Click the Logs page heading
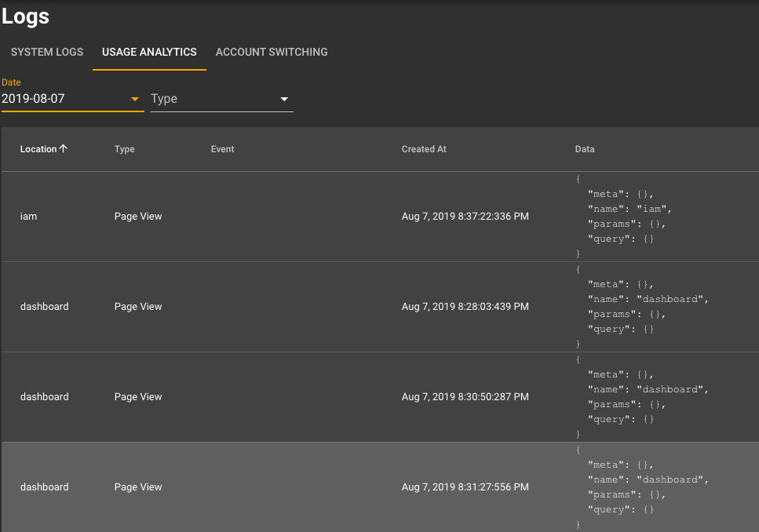 25,16
